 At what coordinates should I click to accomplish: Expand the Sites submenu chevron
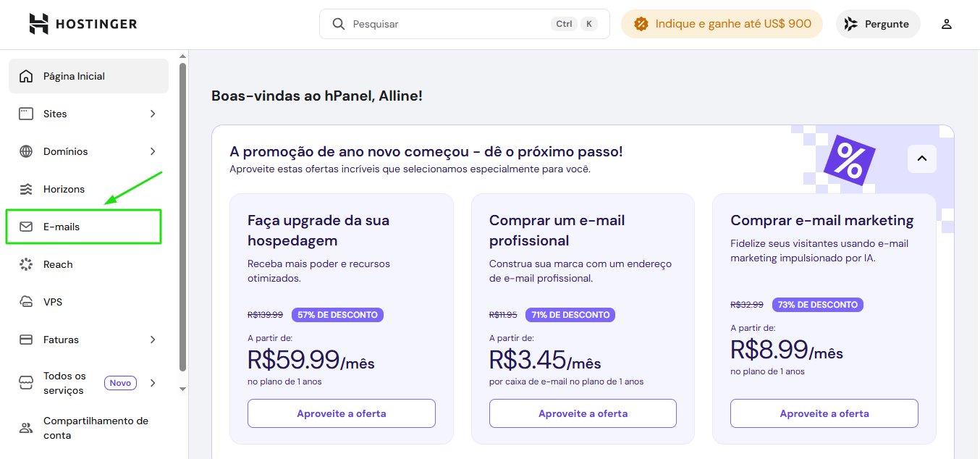[153, 114]
